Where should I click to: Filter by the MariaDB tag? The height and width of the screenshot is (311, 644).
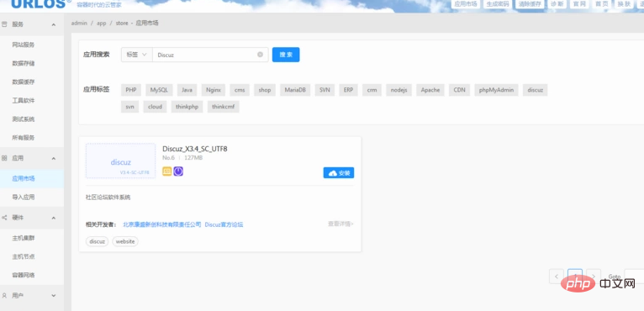coord(295,90)
